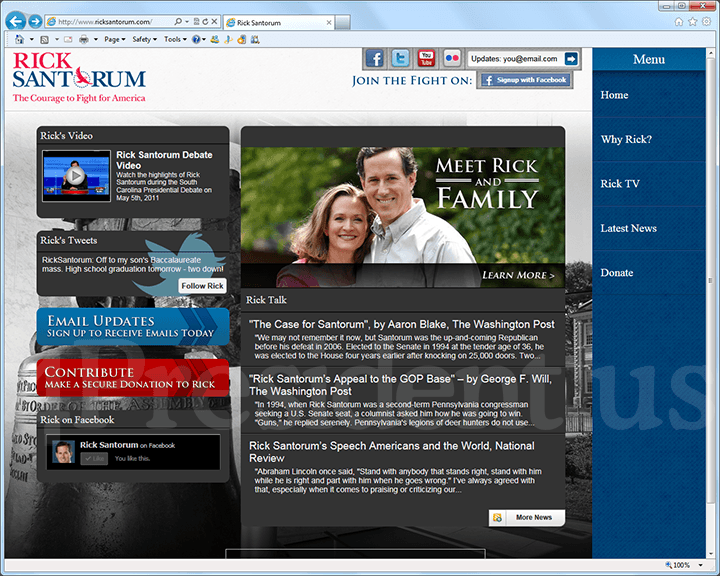Open 'The Case for Santorum' article
Image resolution: width=720 pixels, height=576 pixels.
click(x=402, y=324)
